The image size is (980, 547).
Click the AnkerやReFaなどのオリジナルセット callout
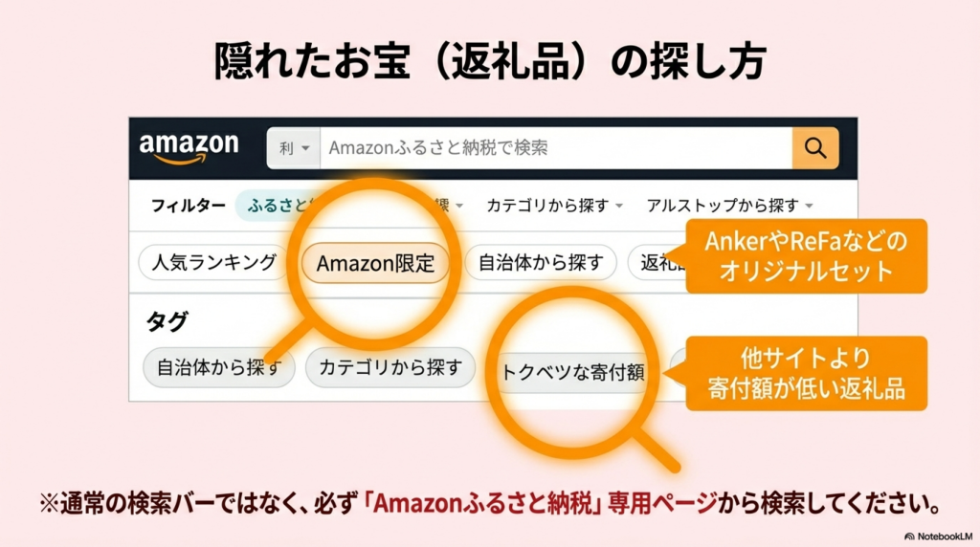point(805,255)
